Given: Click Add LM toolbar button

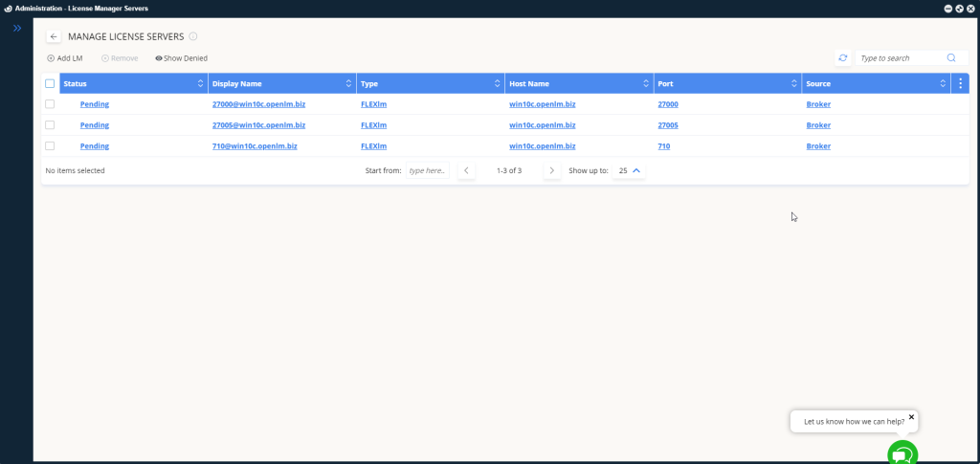Looking at the screenshot, I should pyautogui.click(x=65, y=58).
